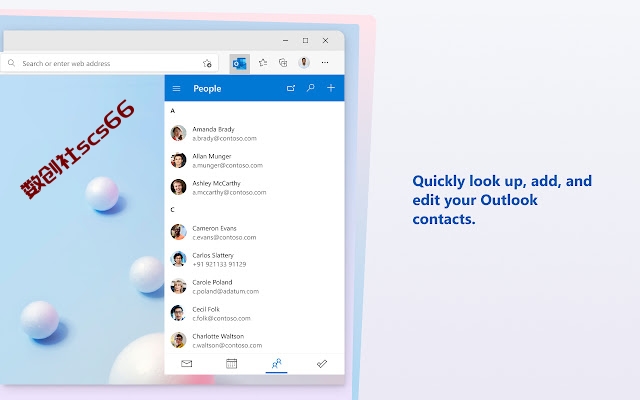The height and width of the screenshot is (400, 640).
Task: Select the name Ashley McCarthy
Action: 216,183
